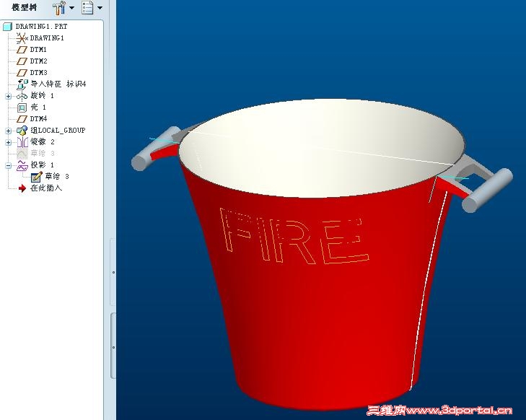The height and width of the screenshot is (420, 526).
Task: Open the show list dropdown arrow
Action: click(100, 8)
